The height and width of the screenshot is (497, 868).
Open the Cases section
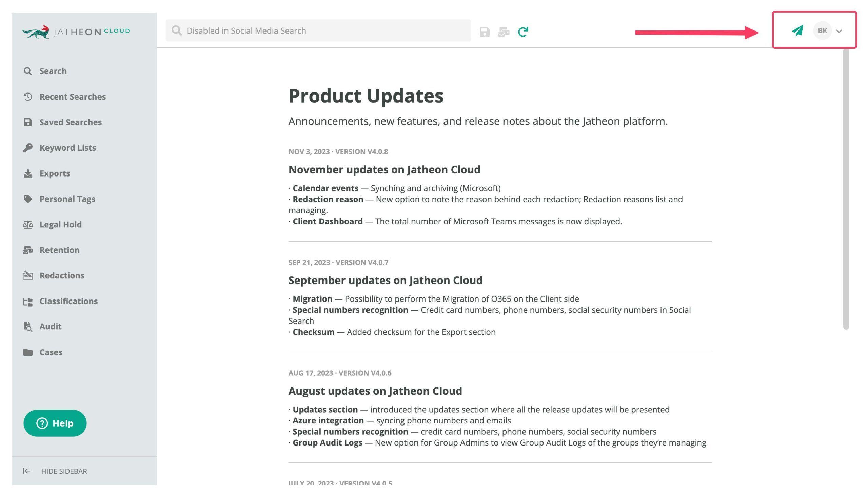pos(51,352)
